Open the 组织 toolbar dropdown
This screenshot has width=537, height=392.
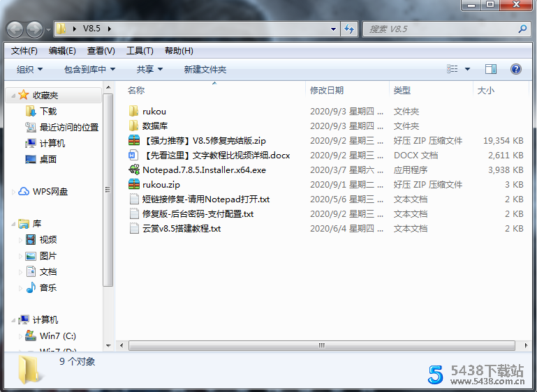30,70
